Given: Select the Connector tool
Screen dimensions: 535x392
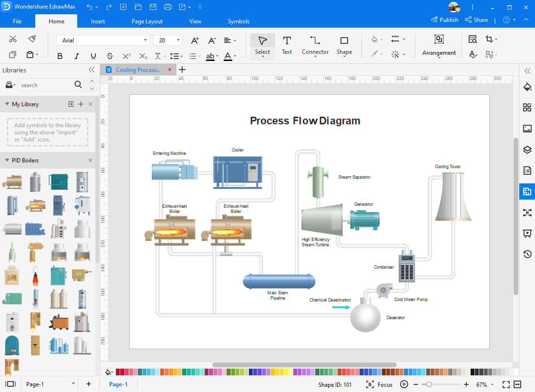Looking at the screenshot, I should (315, 46).
